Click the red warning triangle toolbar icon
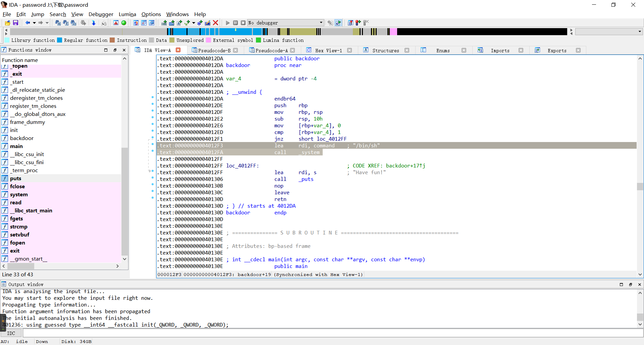The height and width of the screenshot is (345, 644). tap(116, 23)
